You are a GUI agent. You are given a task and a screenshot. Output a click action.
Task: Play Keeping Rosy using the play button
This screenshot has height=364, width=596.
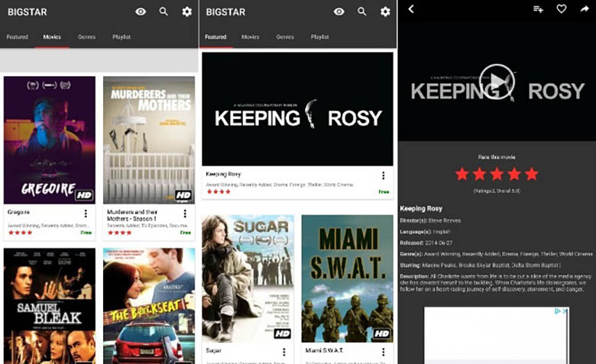click(x=497, y=81)
